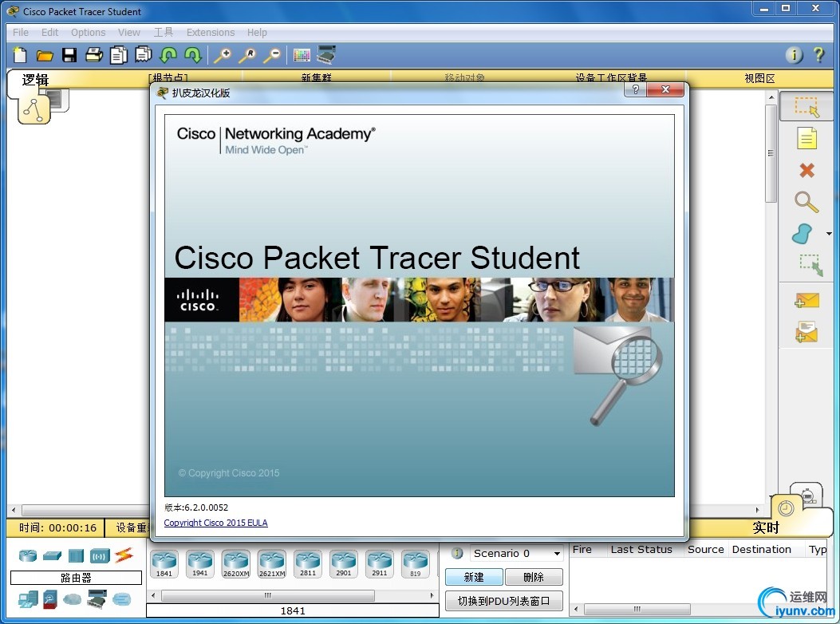Click the Last Status column header
The height and width of the screenshot is (624, 840).
click(641, 550)
